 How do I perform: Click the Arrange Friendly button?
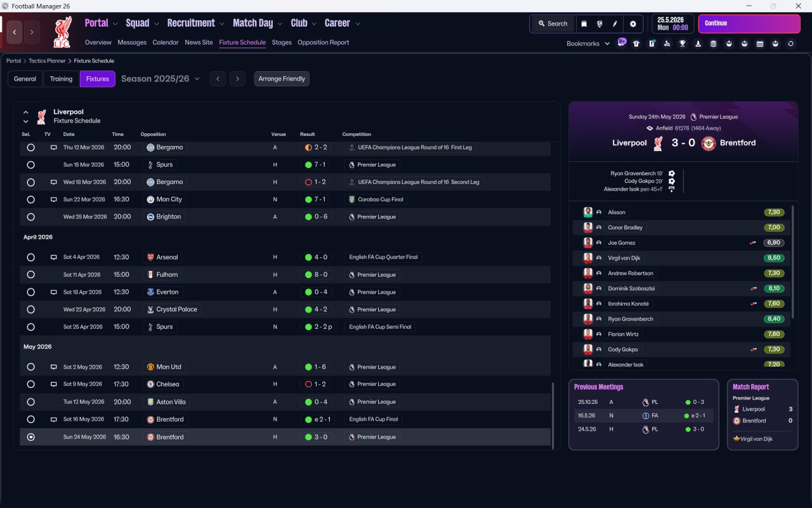click(x=282, y=79)
